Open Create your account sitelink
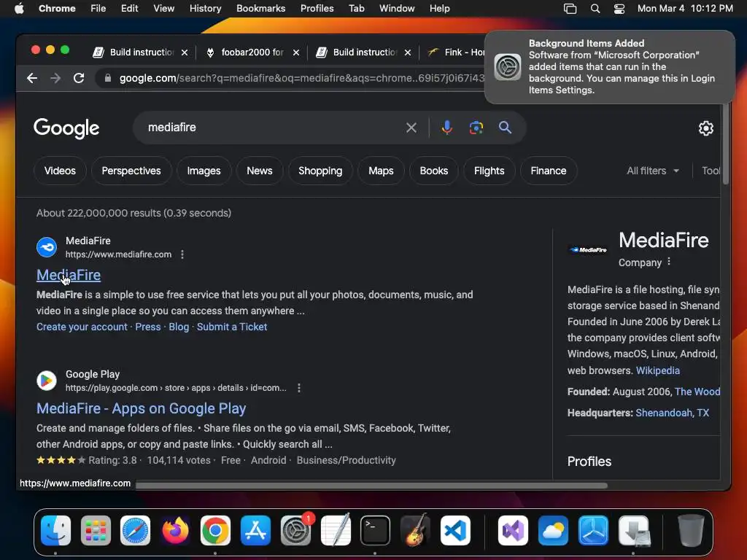747x560 pixels. (x=82, y=327)
